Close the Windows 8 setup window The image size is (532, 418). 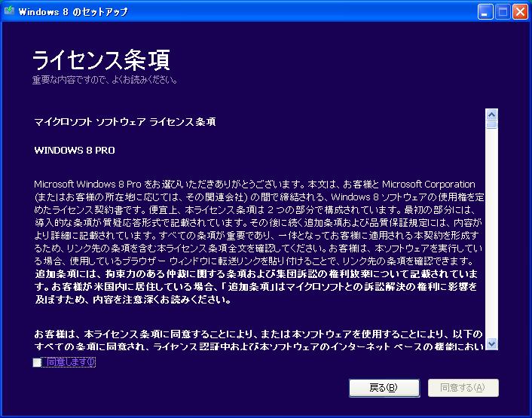(x=520, y=12)
